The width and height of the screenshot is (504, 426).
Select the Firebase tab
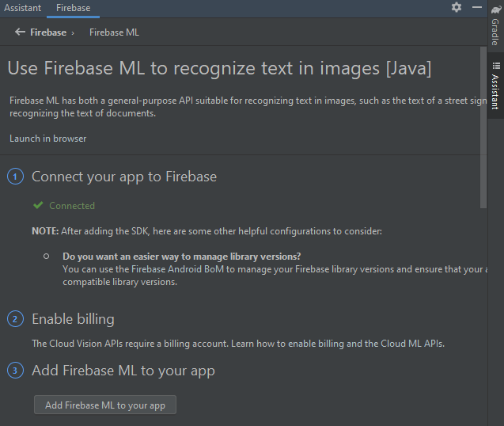coord(74,8)
